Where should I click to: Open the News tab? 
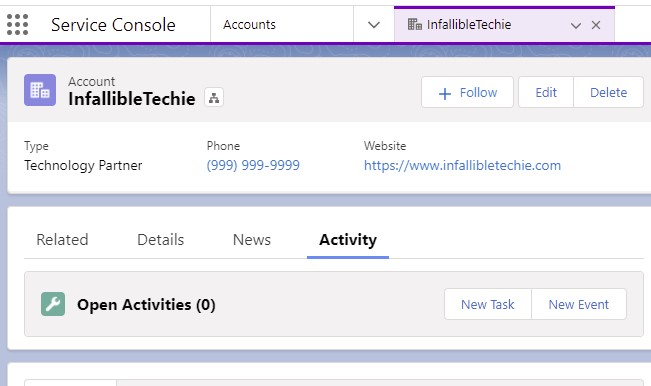(252, 239)
